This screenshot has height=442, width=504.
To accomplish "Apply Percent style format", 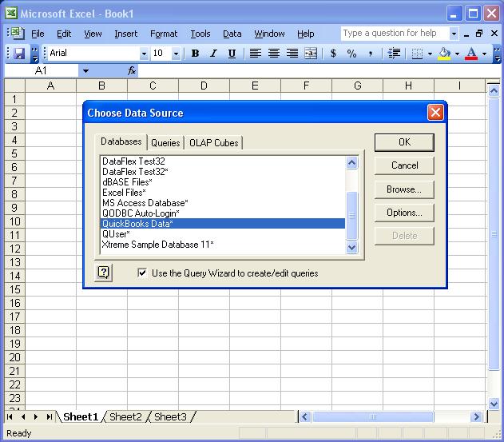I will [351, 54].
